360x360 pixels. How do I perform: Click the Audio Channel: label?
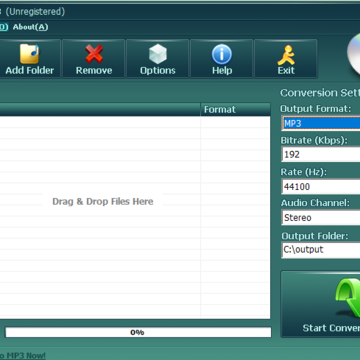pos(315,203)
